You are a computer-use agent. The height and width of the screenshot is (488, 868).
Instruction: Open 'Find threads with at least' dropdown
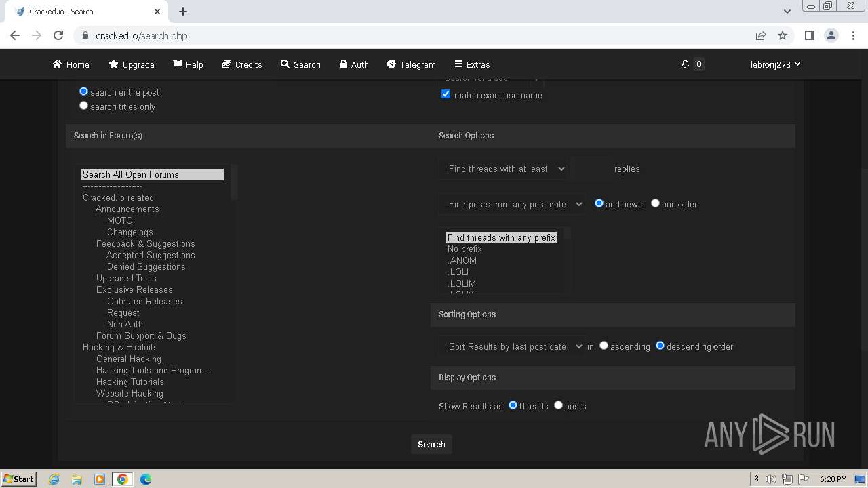tap(503, 169)
